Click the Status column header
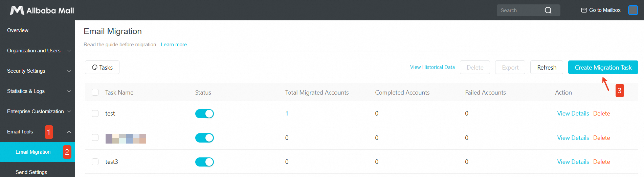644x177 pixels. [203, 93]
